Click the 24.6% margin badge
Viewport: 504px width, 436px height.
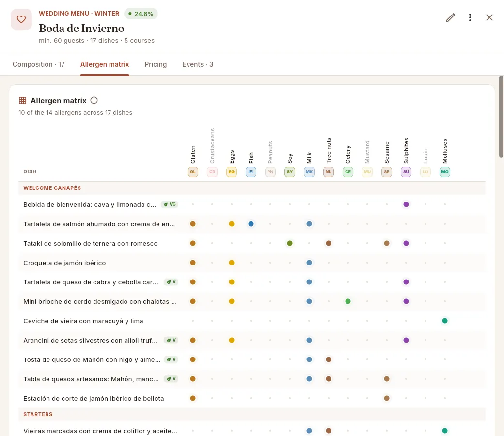141,14
